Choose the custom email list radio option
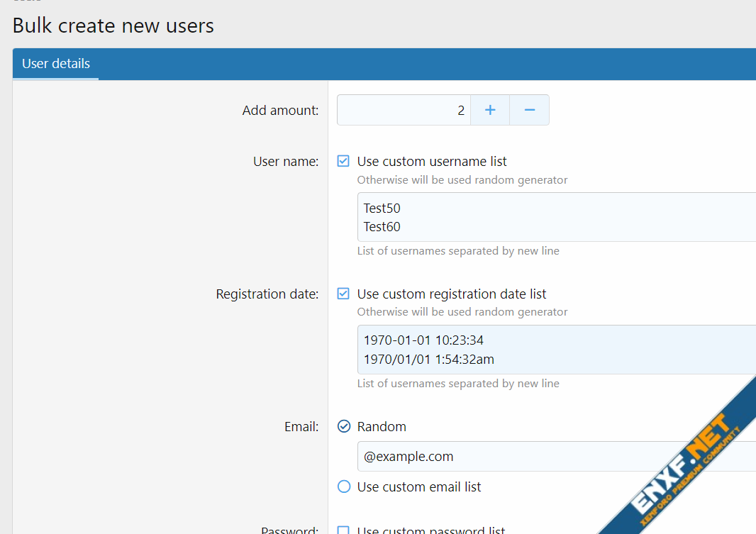The image size is (756, 534). click(x=344, y=486)
